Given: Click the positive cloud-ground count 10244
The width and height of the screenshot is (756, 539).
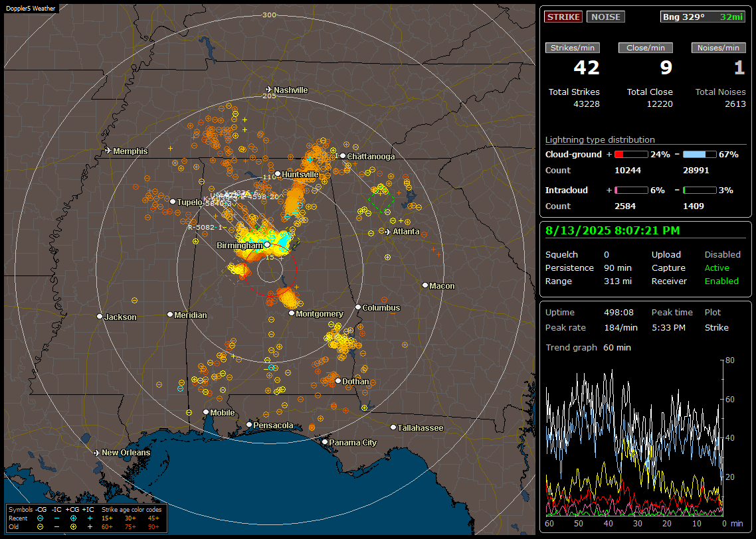Looking at the screenshot, I should click(x=627, y=171).
